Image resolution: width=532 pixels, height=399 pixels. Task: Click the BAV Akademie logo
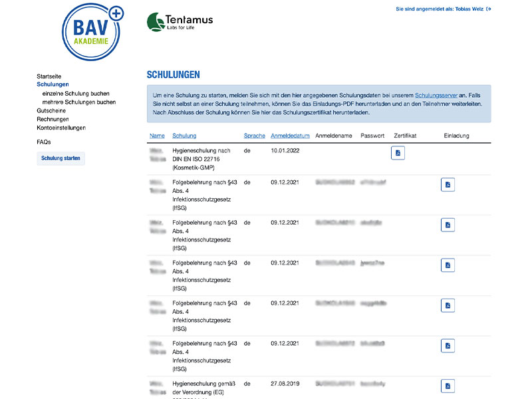(92, 34)
